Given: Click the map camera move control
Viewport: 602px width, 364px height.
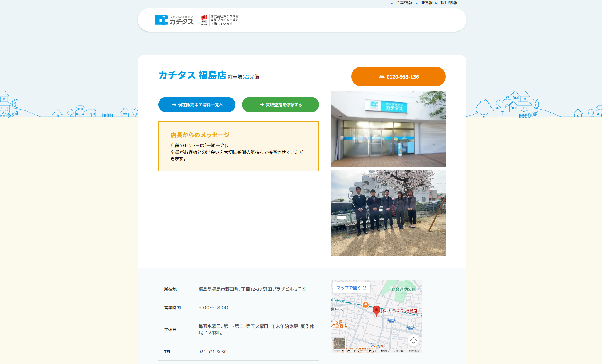Looking at the screenshot, I should (413, 340).
